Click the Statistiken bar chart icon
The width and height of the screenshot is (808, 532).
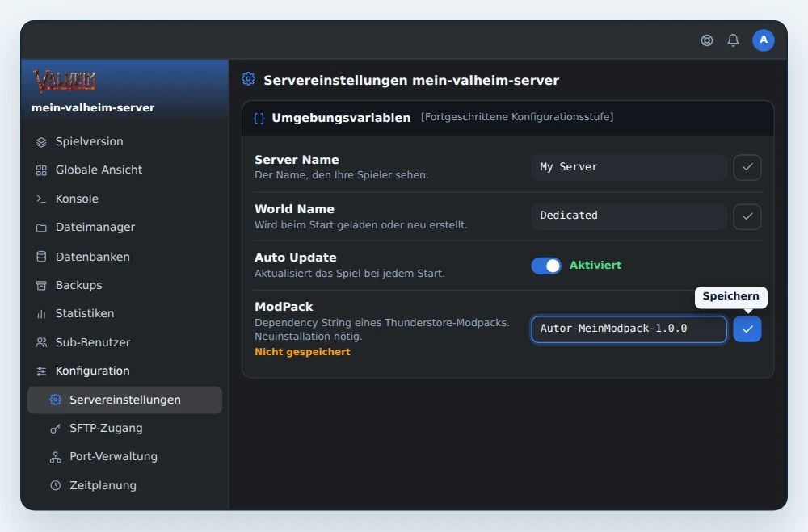[41, 314]
